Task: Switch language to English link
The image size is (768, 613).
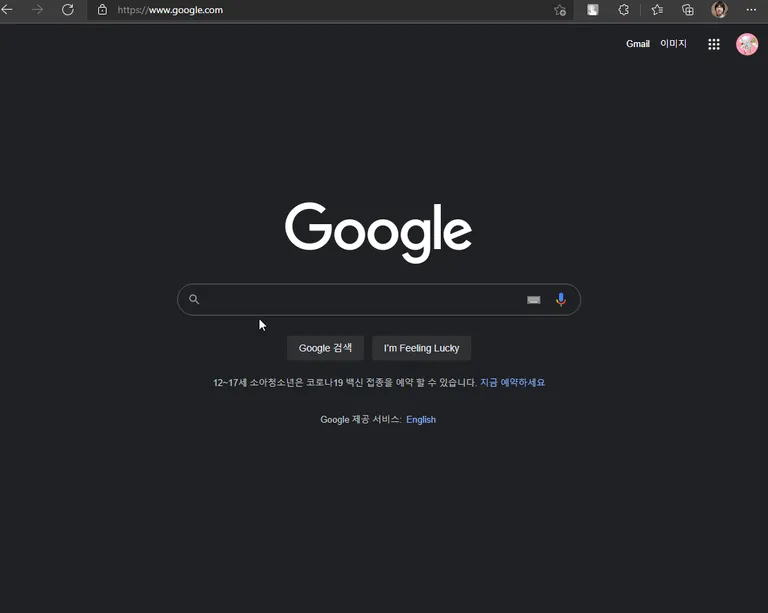Action: (421, 420)
